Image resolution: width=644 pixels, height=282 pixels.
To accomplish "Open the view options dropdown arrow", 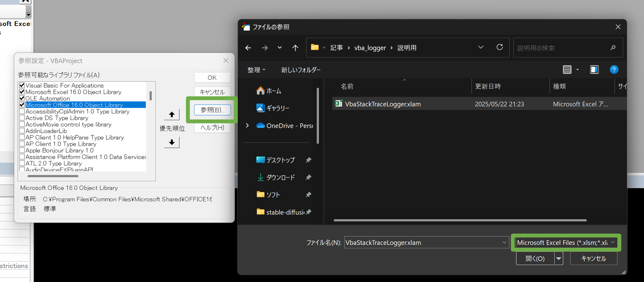I will coord(578,69).
